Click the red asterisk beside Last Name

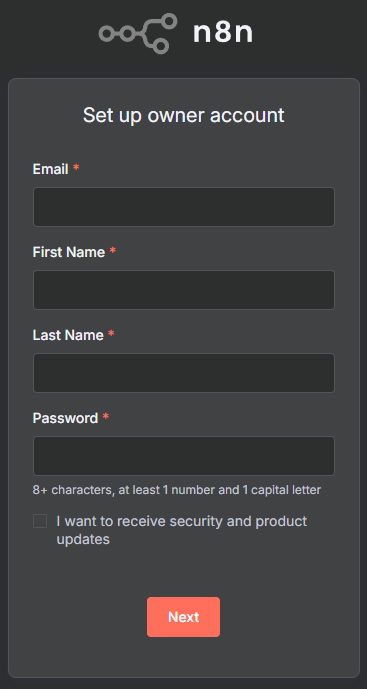tap(111, 334)
